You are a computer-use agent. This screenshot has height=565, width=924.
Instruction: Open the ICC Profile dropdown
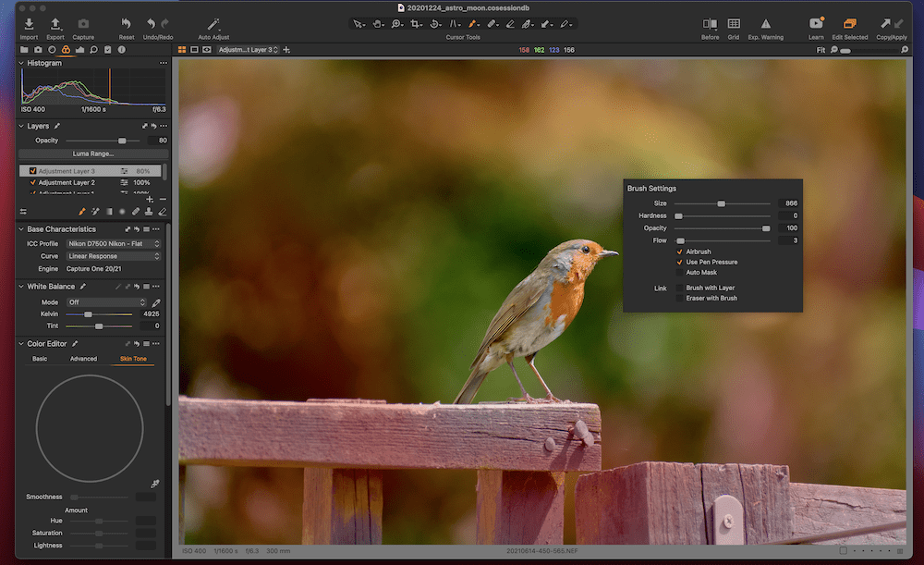pyautogui.click(x=114, y=243)
